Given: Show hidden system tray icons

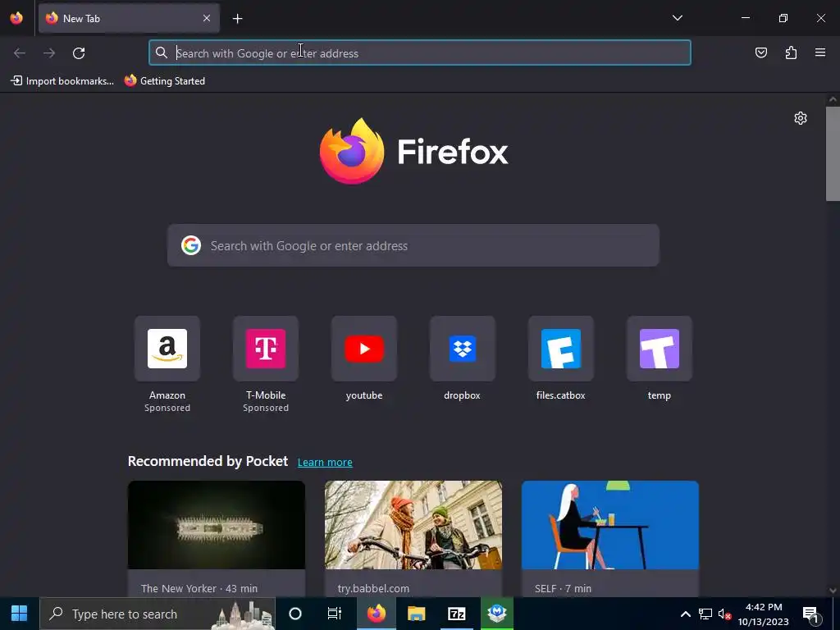Looking at the screenshot, I should [x=685, y=614].
